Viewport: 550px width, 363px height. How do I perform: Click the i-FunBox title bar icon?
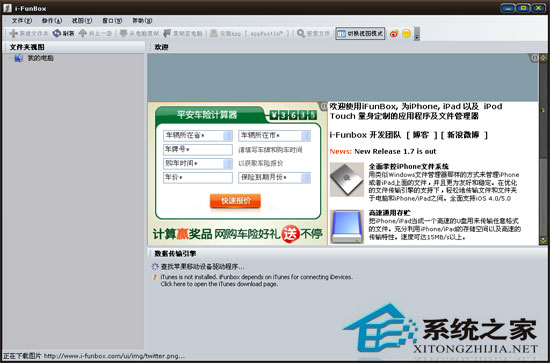(x=7, y=8)
